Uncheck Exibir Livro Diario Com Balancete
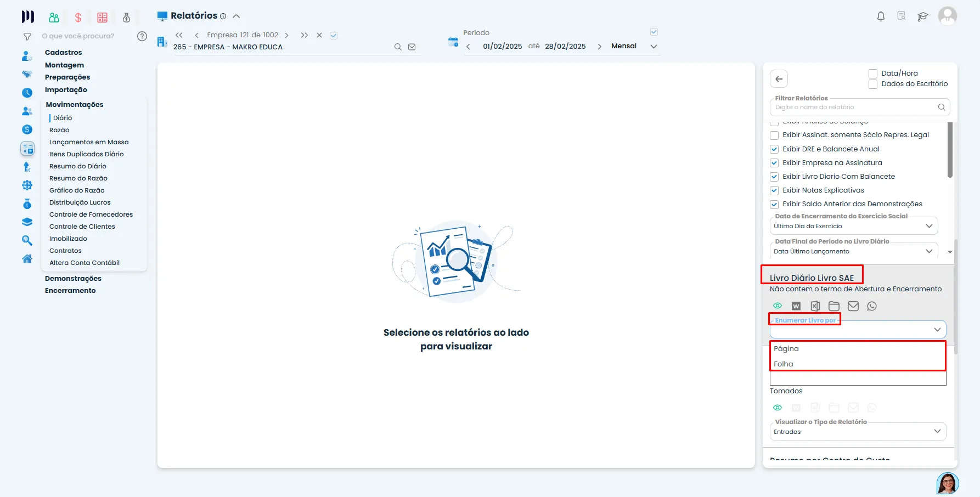The height and width of the screenshot is (497, 980). (x=774, y=177)
